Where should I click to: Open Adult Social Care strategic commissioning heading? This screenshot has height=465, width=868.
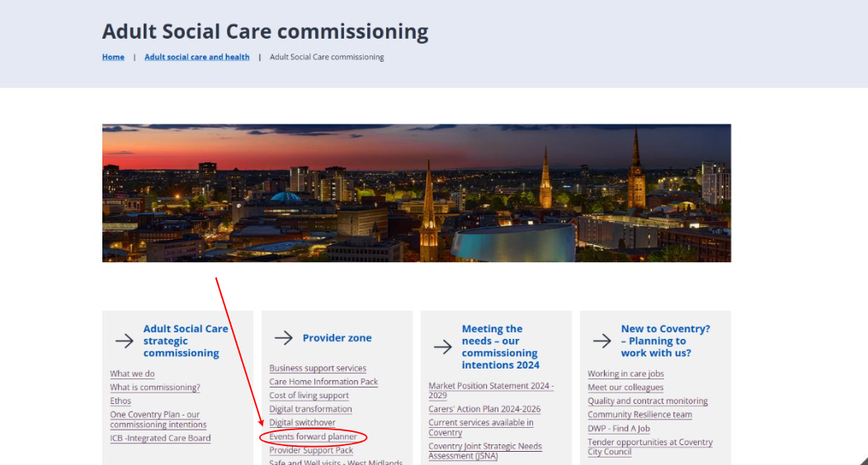coord(186,341)
